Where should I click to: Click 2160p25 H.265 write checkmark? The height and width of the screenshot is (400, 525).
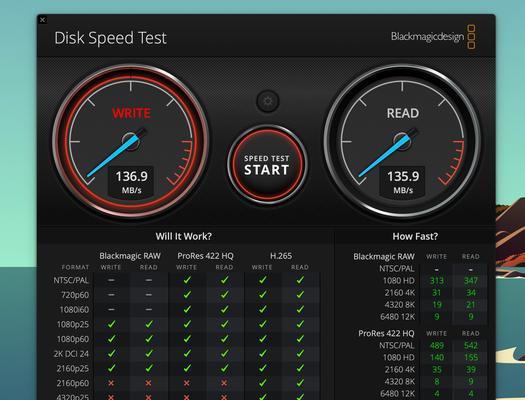(262, 368)
